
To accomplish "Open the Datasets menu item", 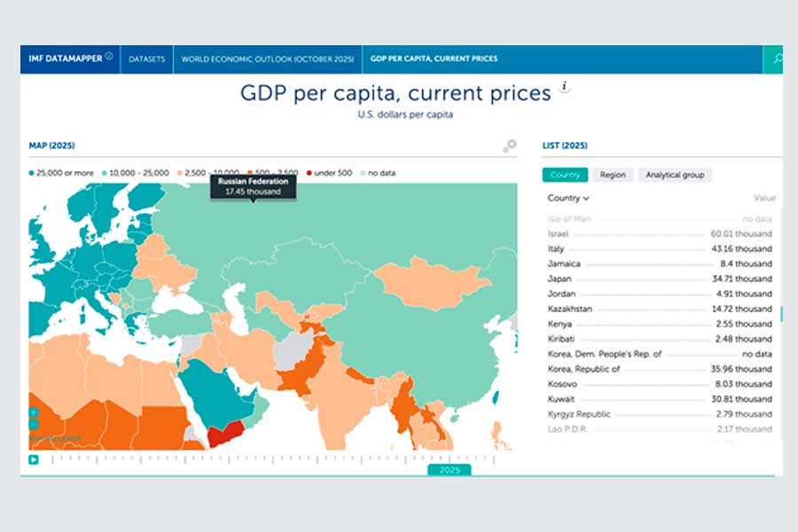I will 146,59.
